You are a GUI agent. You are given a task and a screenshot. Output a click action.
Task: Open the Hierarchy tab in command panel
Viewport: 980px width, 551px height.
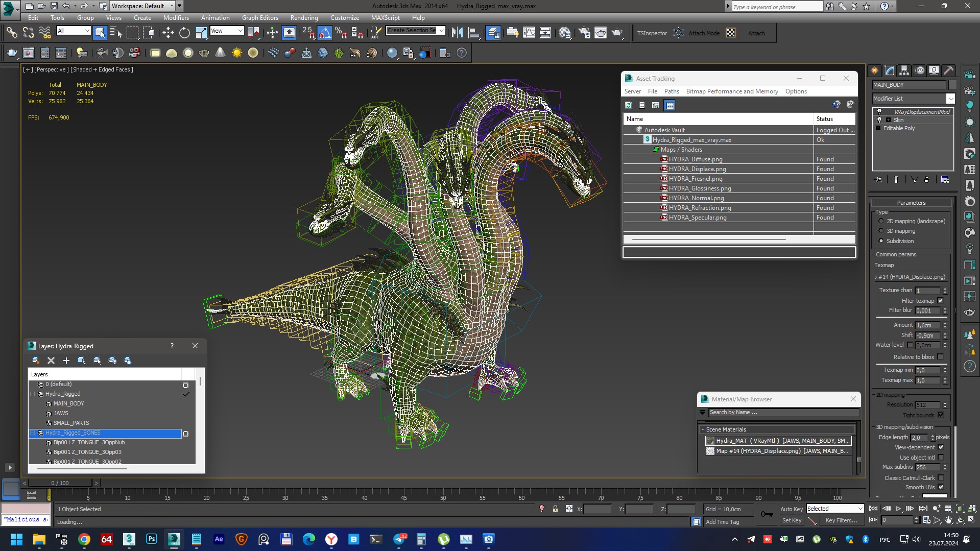pyautogui.click(x=904, y=70)
